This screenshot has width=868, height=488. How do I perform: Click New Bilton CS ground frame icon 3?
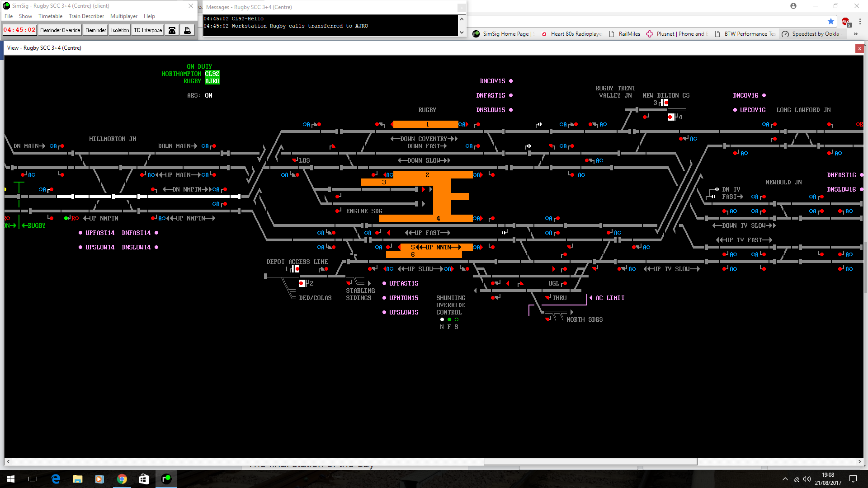(x=664, y=103)
